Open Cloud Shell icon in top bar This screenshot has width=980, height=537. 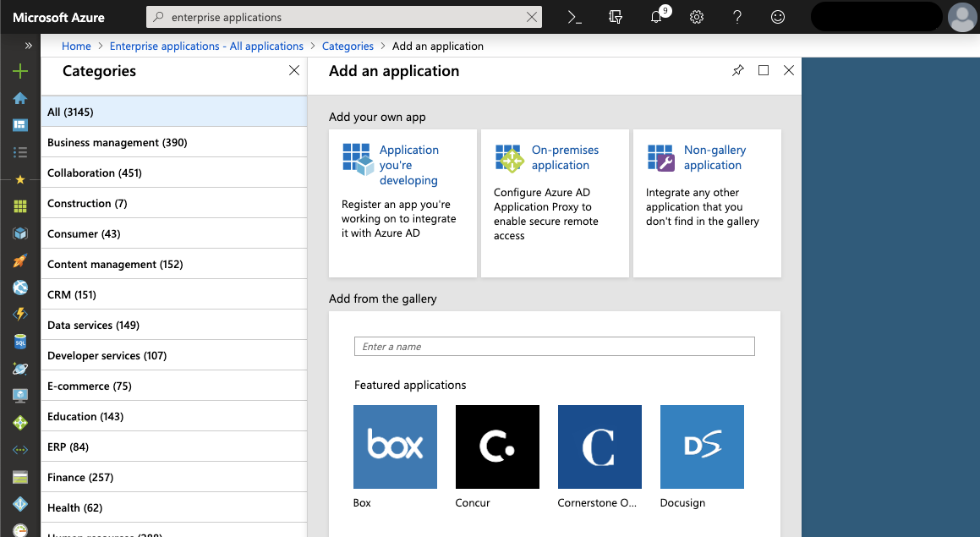[x=574, y=17]
